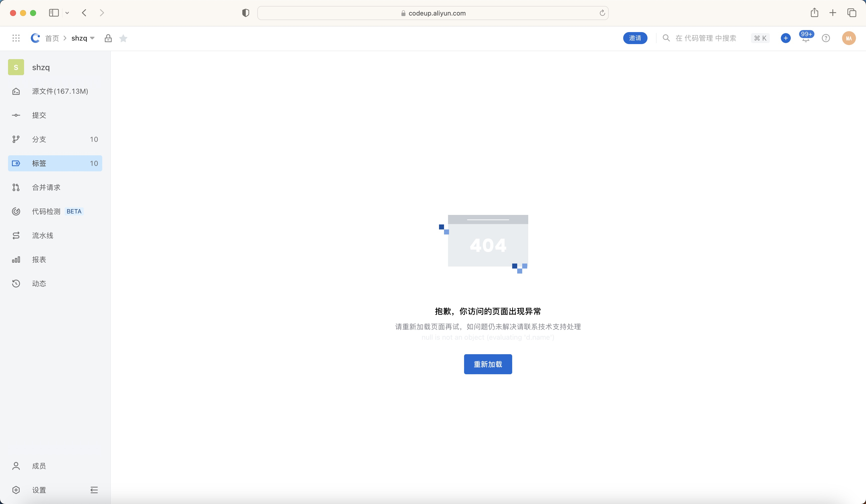Open 合并请求 merge requests in sidebar
The width and height of the screenshot is (866, 504).
55,187
